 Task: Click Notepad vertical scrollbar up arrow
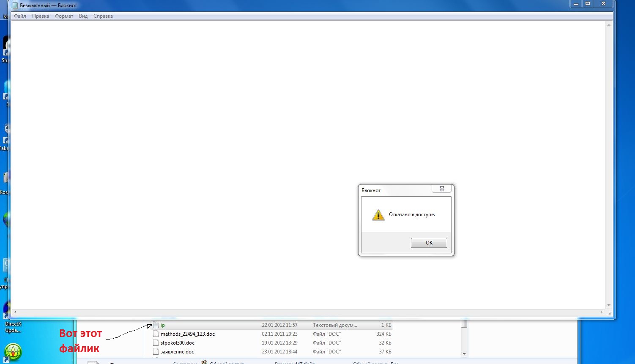(x=609, y=25)
